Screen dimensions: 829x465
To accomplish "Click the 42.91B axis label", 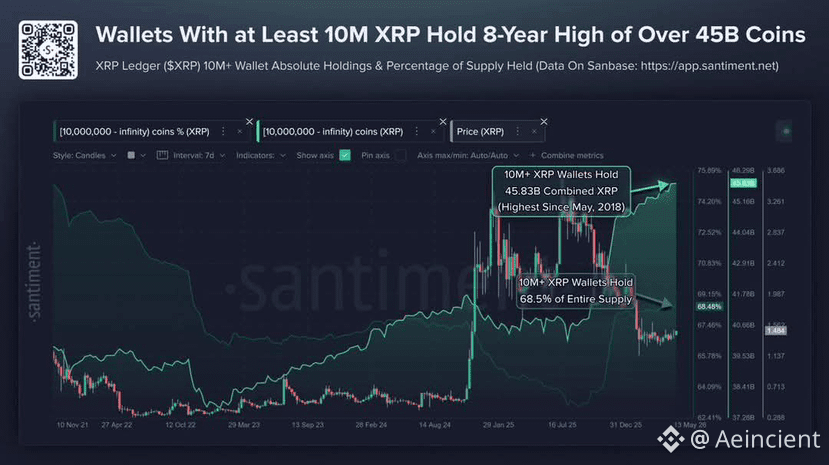I will click(x=743, y=263).
